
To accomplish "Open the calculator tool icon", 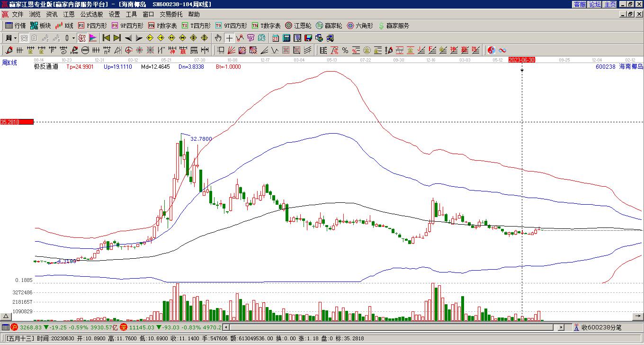I will point(286,38).
